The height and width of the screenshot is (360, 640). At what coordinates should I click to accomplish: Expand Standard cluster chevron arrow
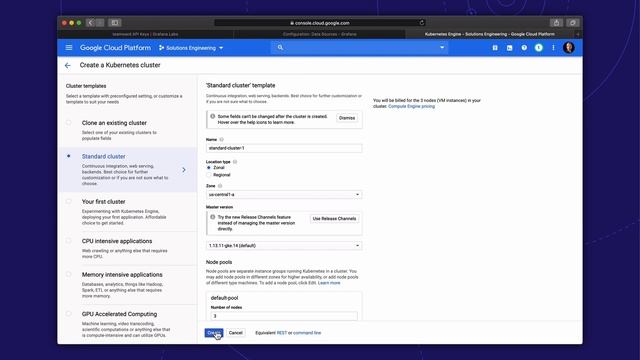184,170
